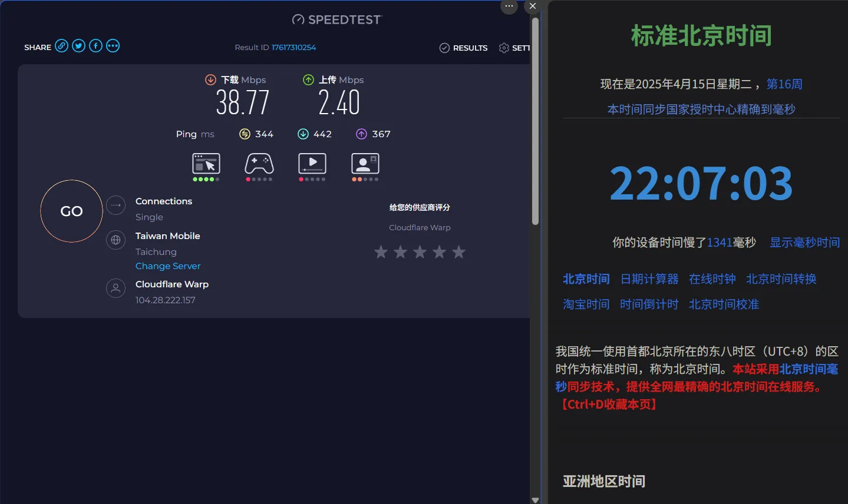Viewport: 848px width, 504px height.
Task: Open the RESULTS menu
Action: point(464,48)
